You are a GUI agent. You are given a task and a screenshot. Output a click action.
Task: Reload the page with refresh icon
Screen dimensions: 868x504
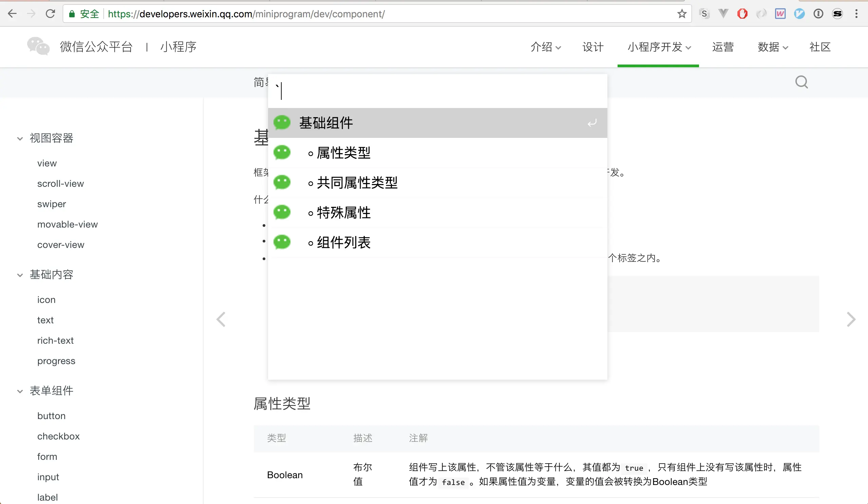tap(50, 14)
